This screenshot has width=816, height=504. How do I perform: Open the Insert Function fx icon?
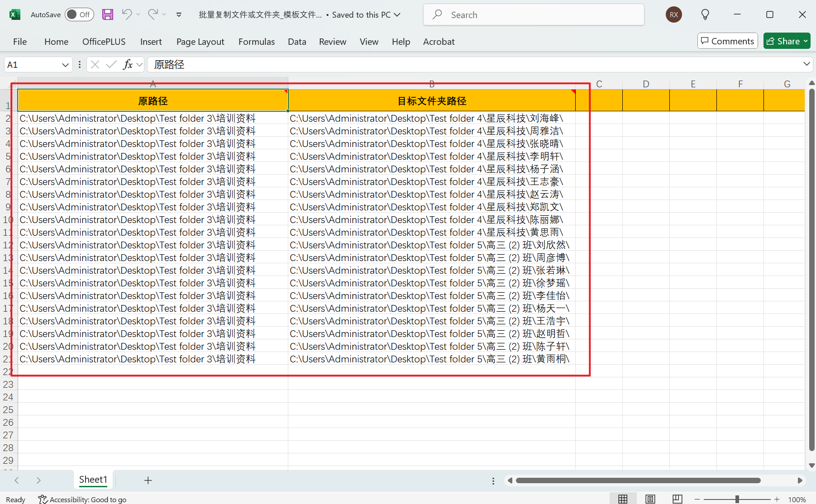pyautogui.click(x=128, y=64)
